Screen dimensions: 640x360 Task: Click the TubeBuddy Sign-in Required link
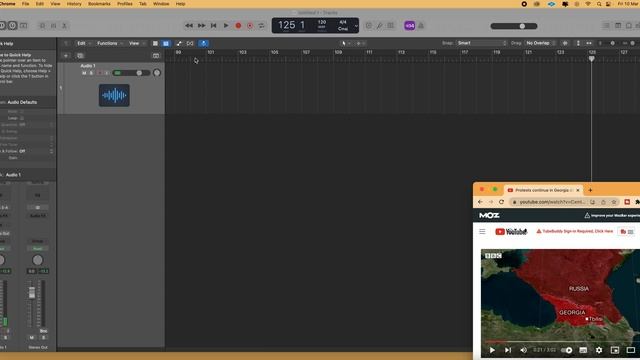(575, 231)
